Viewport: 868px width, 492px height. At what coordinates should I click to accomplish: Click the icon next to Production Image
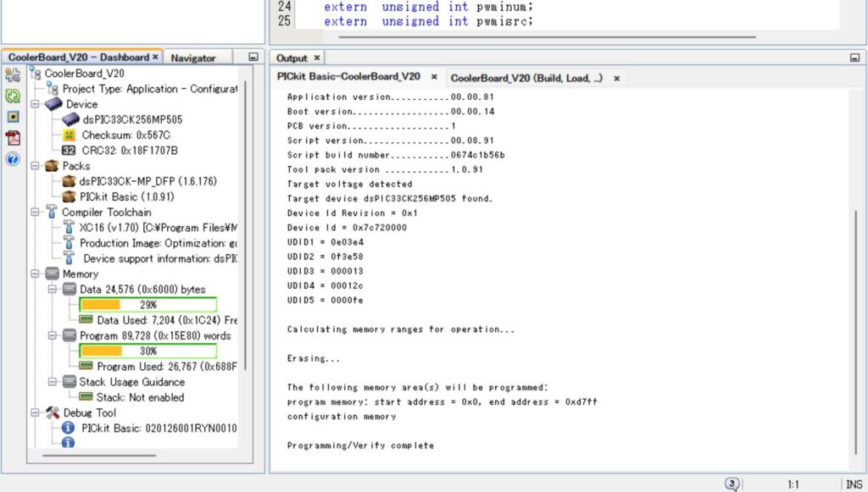(69, 243)
